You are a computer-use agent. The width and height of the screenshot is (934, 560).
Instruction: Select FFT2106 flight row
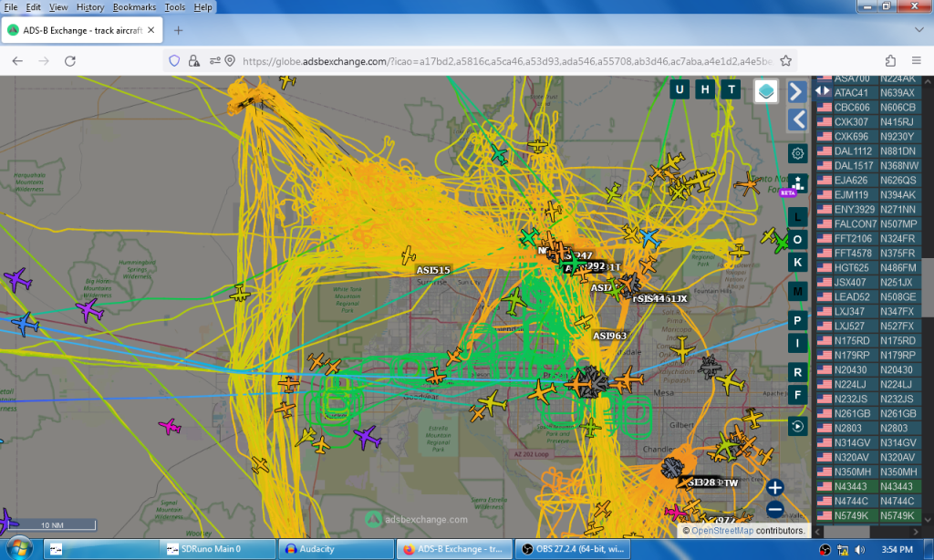point(868,239)
